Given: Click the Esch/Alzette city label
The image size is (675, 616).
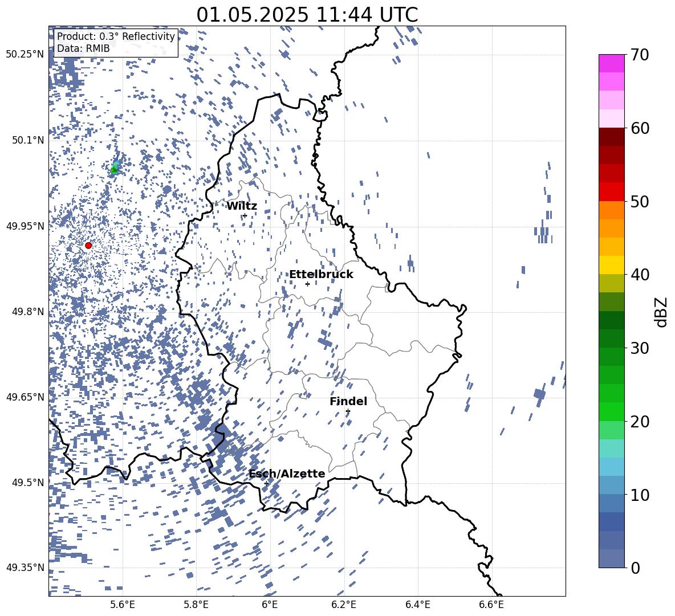Looking at the screenshot, I should (x=287, y=474).
